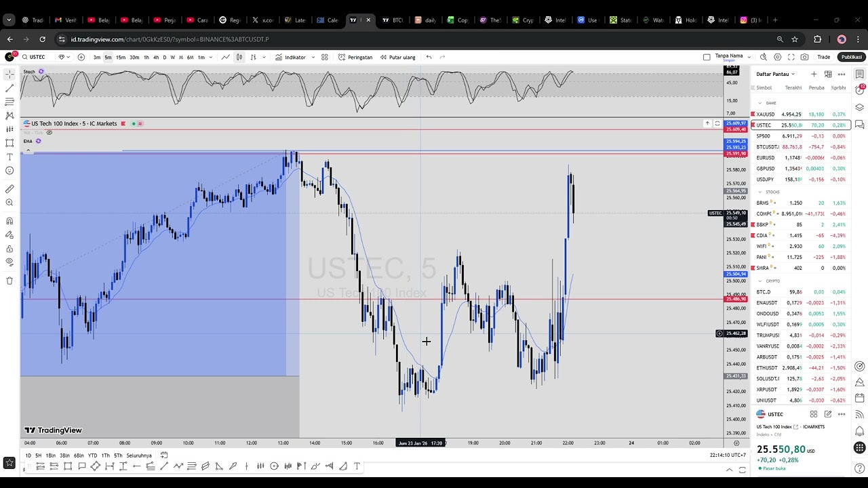Start Putar ulang bar replay
This screenshot has width=868, height=488.
click(x=397, y=57)
